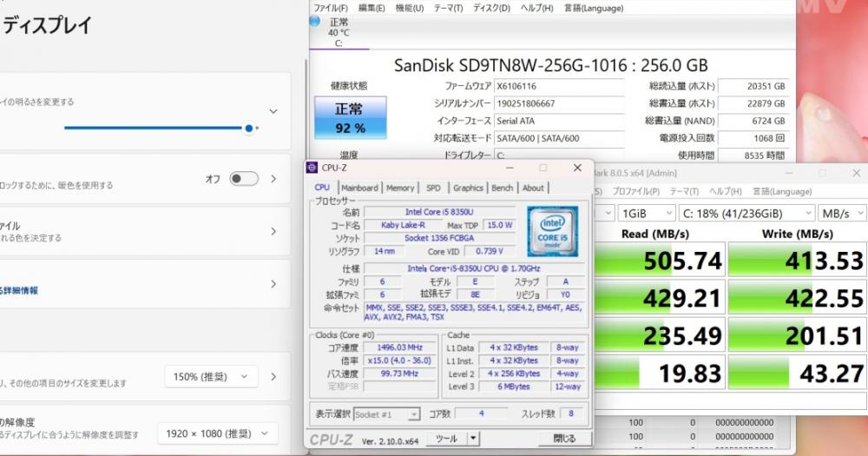This screenshot has width=868, height=456.
Task: Click the Intel Core i5 8350U name field
Action: point(439,212)
